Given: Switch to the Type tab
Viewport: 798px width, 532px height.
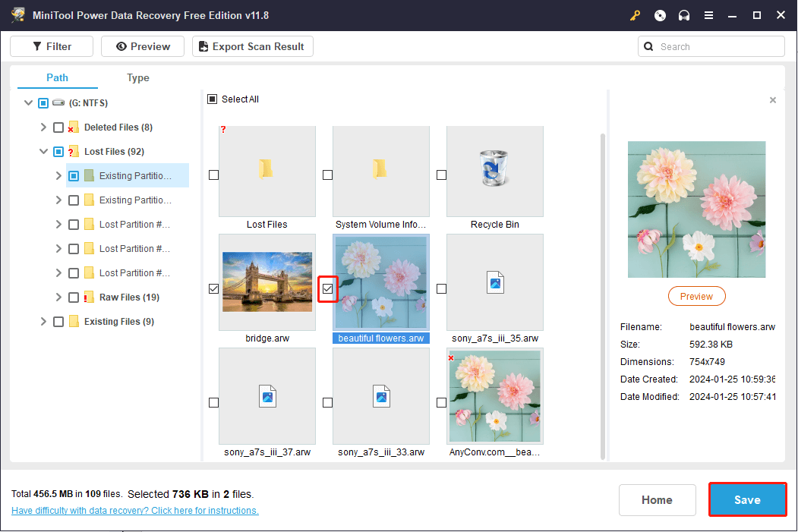Looking at the screenshot, I should coord(137,77).
